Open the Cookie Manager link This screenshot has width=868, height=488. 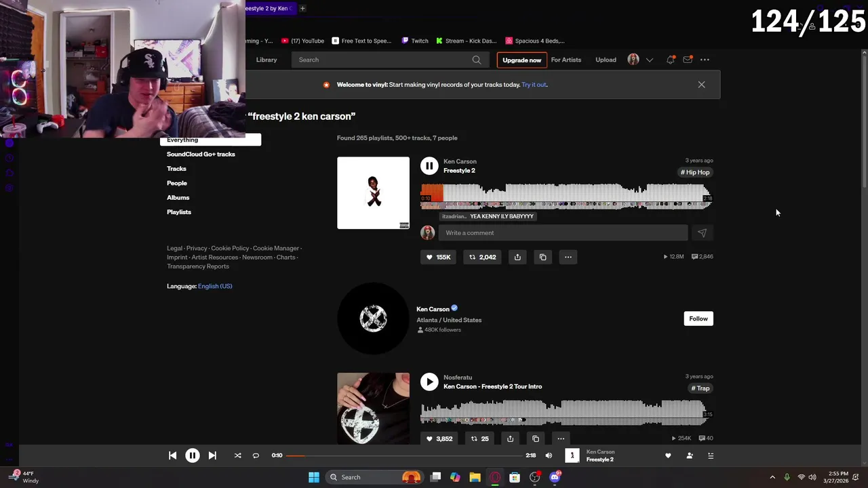coord(276,248)
